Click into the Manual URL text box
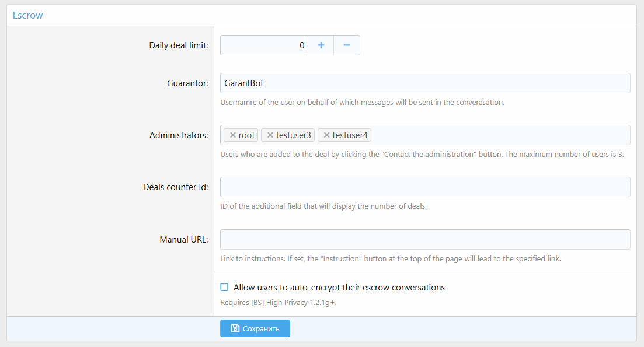644x347 pixels. [425, 239]
